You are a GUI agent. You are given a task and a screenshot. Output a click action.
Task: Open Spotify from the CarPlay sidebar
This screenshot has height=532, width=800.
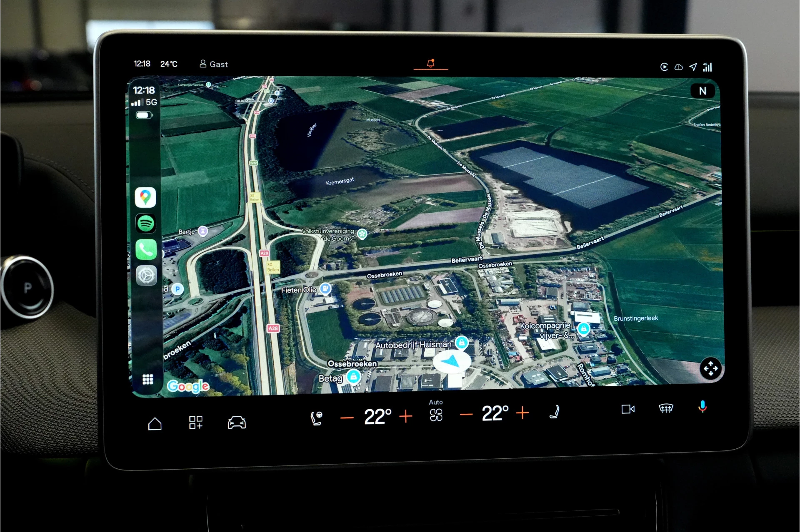tap(145, 224)
